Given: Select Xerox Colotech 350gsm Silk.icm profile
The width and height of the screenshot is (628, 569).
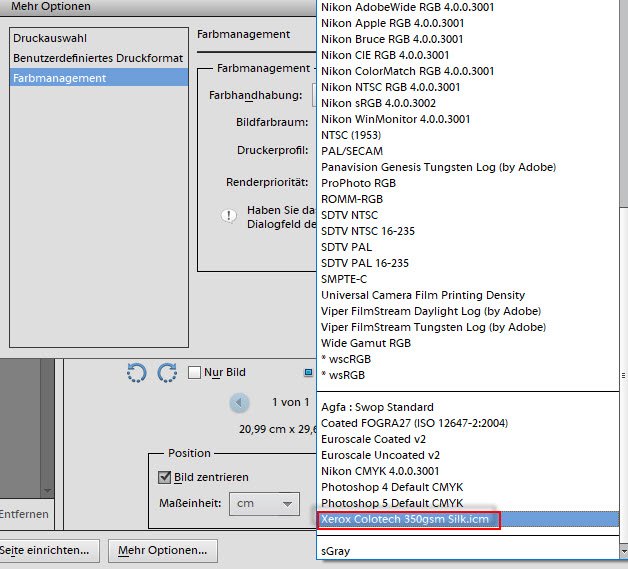Looking at the screenshot, I should tap(409, 519).
